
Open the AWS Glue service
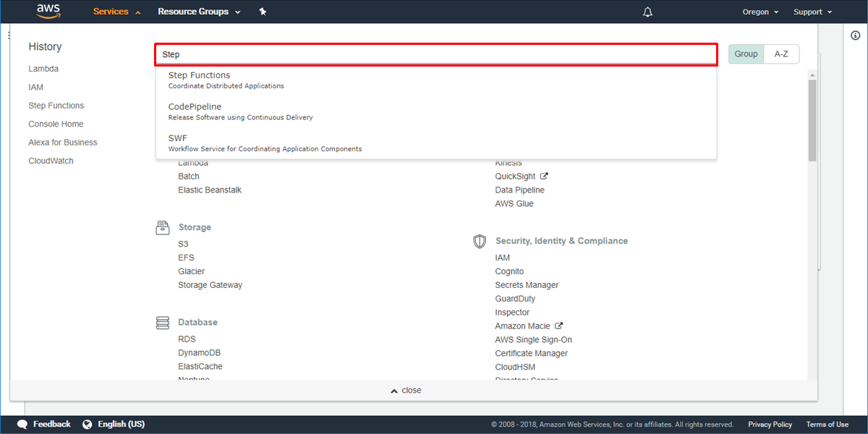pyautogui.click(x=514, y=204)
